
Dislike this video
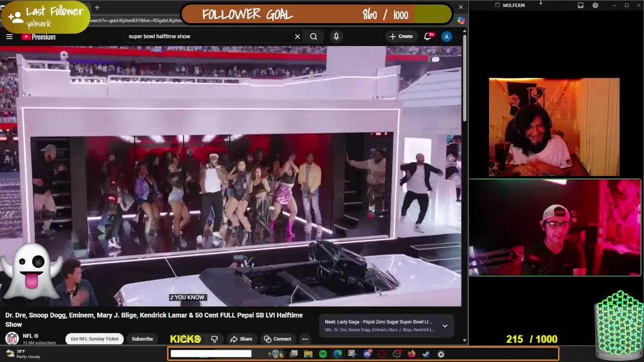tap(214, 339)
